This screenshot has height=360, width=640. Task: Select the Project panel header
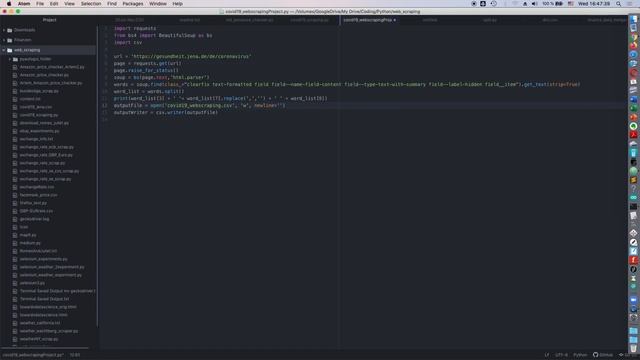click(49, 20)
